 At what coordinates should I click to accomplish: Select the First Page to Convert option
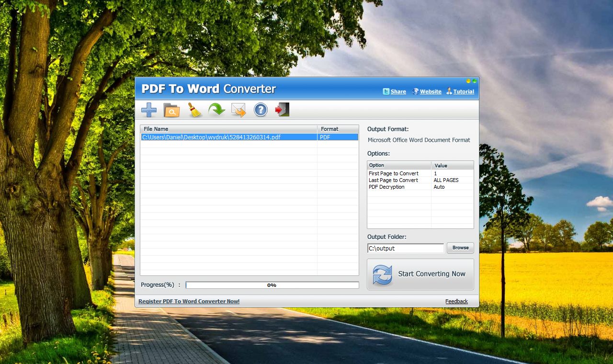click(394, 173)
